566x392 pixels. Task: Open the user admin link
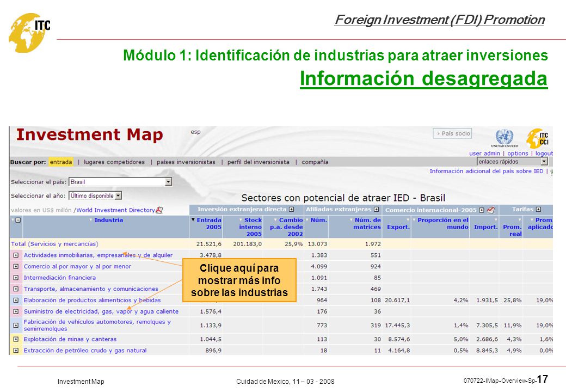(484, 154)
